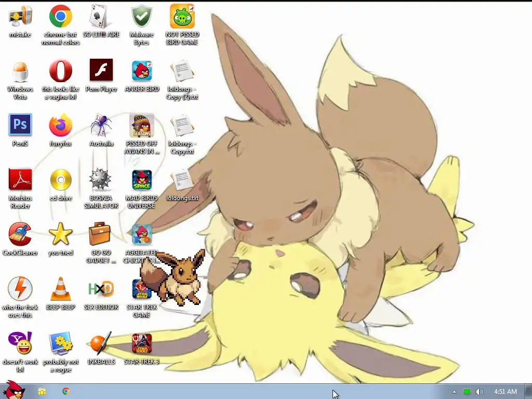The image size is (532, 399).
Task: Open the 4:51 AM clock
Action: pyautogui.click(x=505, y=392)
